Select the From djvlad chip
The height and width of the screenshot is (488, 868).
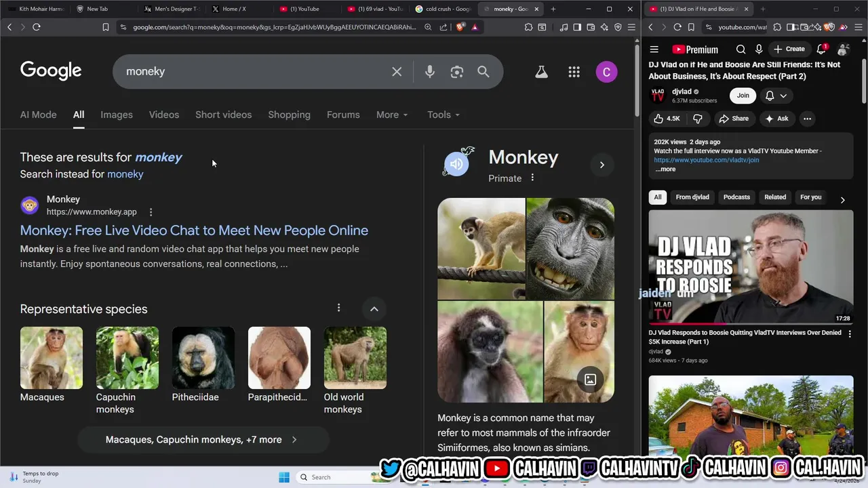692,197
